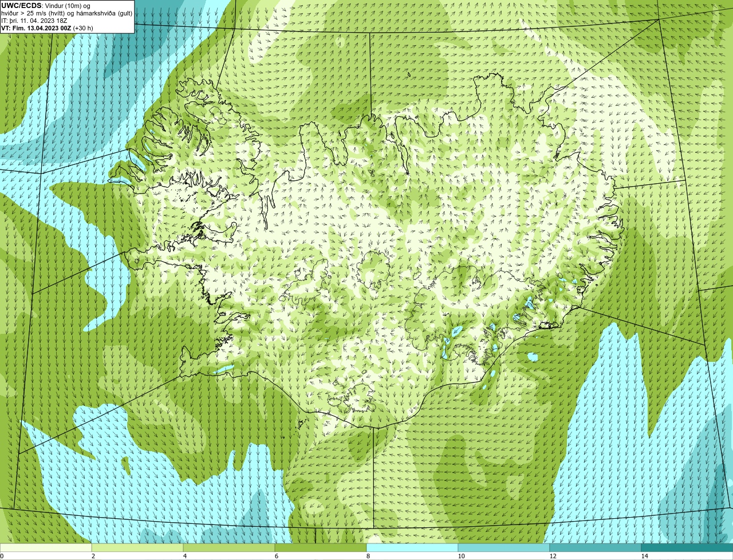The height and width of the screenshot is (560, 733).
Task: Click the 10–12 m/s cyan color swatch
Action: (x=504, y=547)
